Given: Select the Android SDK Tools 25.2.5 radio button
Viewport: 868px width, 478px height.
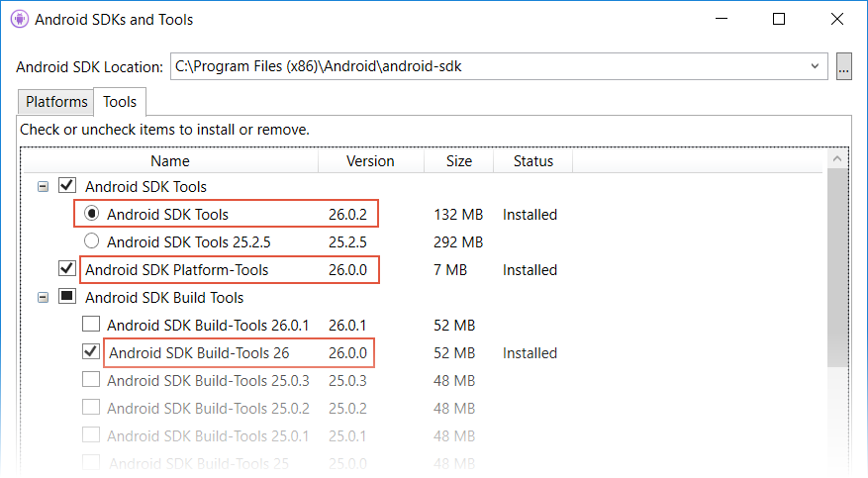Looking at the screenshot, I should pyautogui.click(x=91, y=241).
